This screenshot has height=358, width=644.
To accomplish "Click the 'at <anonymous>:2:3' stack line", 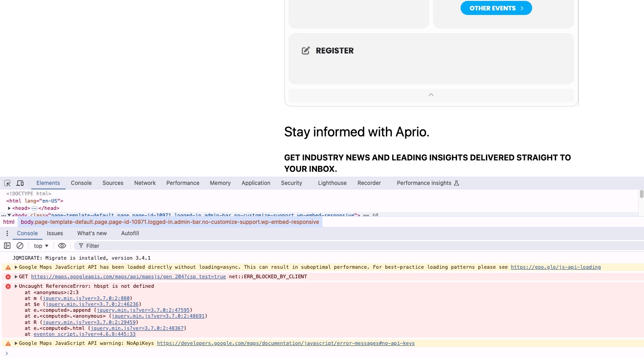I will coord(52,293).
